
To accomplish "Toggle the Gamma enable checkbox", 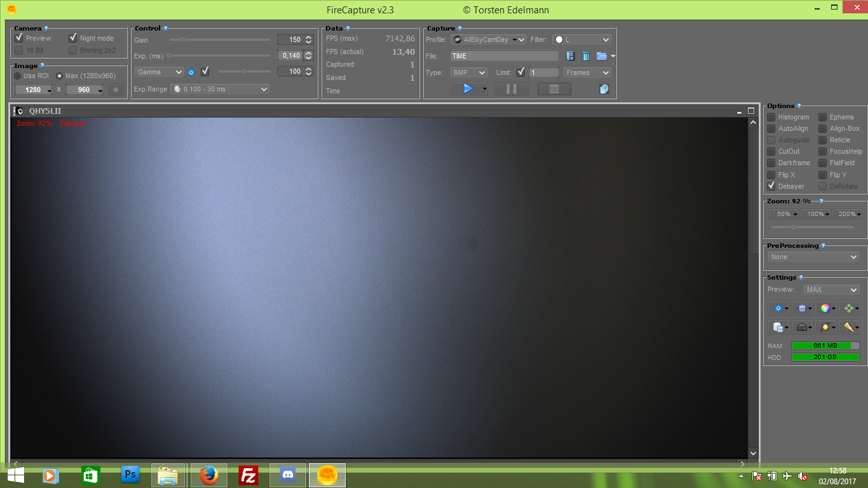I will pyautogui.click(x=205, y=72).
